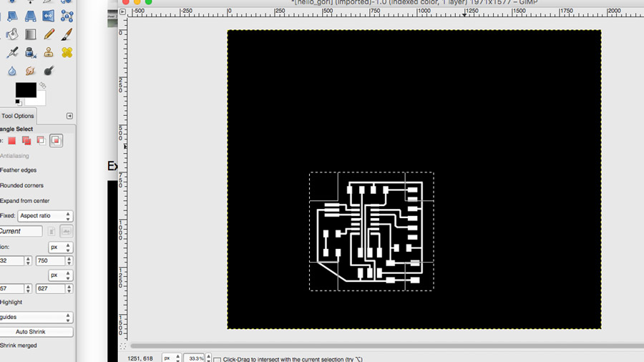Open the Size unit px dropdown
Image resolution: width=644 pixels, height=362 pixels.
60,275
